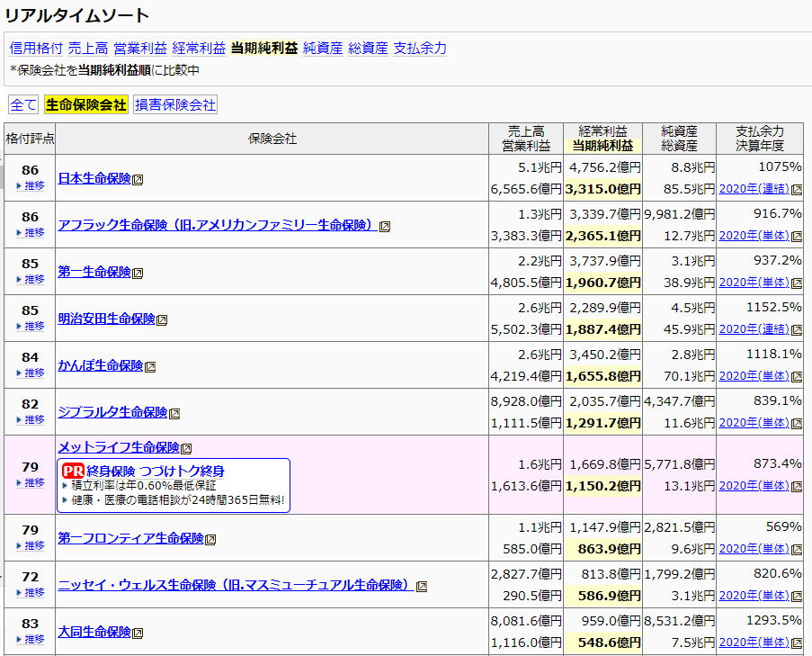
Task: Open the 日本生命保険 company link
Action: pos(94,178)
